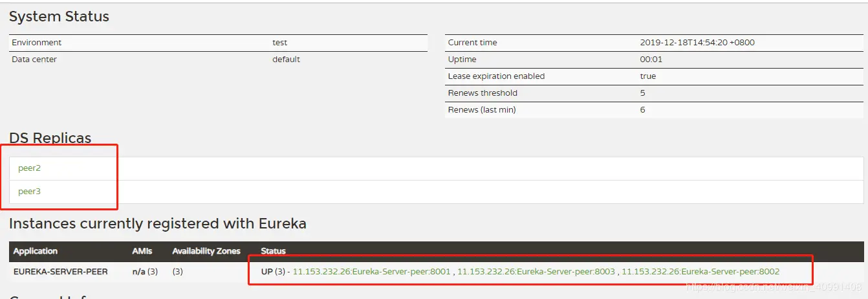The height and width of the screenshot is (299, 868).
Task: Open instance link Eureka-Server-peer:8003
Action: click(x=536, y=272)
